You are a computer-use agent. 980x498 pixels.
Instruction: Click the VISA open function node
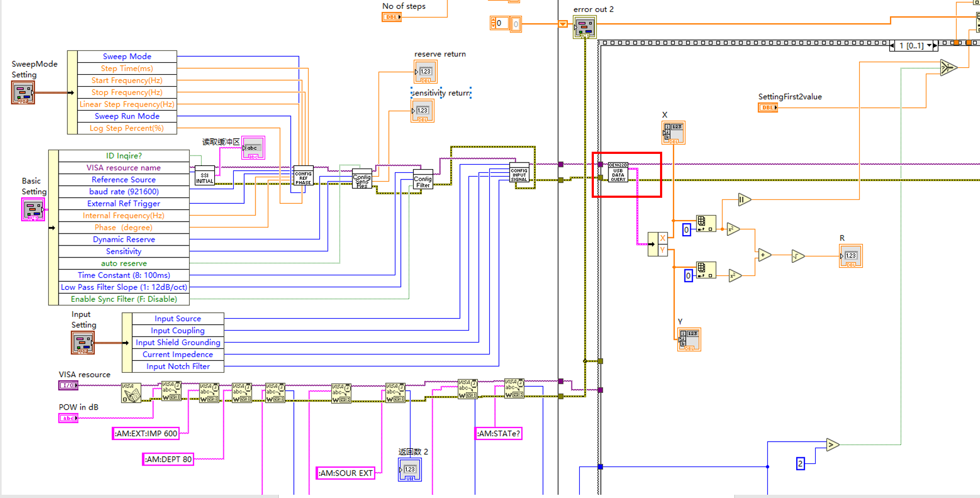pos(131,393)
